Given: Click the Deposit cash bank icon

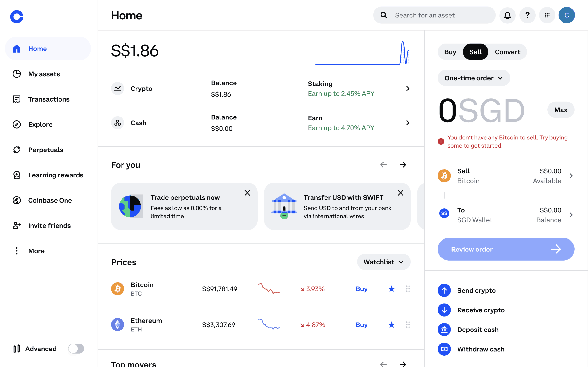Looking at the screenshot, I should (x=444, y=330).
